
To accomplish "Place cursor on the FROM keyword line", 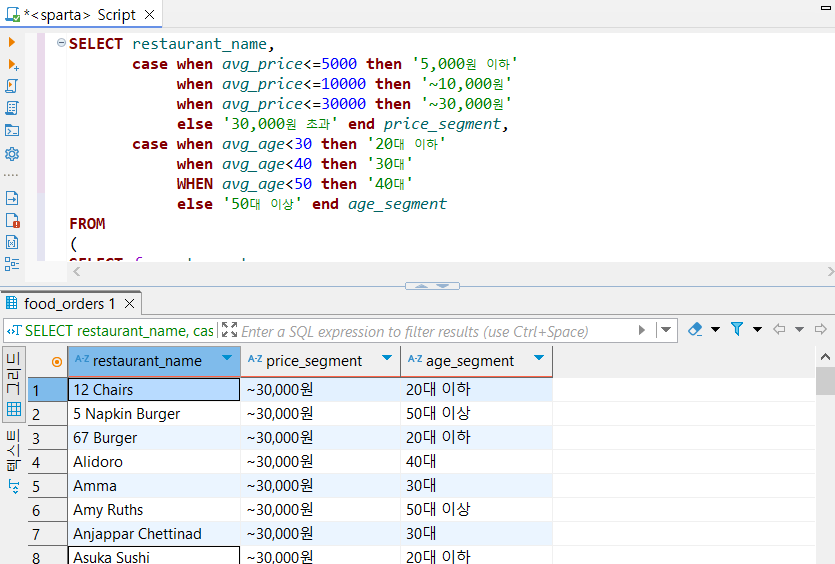I will click(x=87, y=224).
